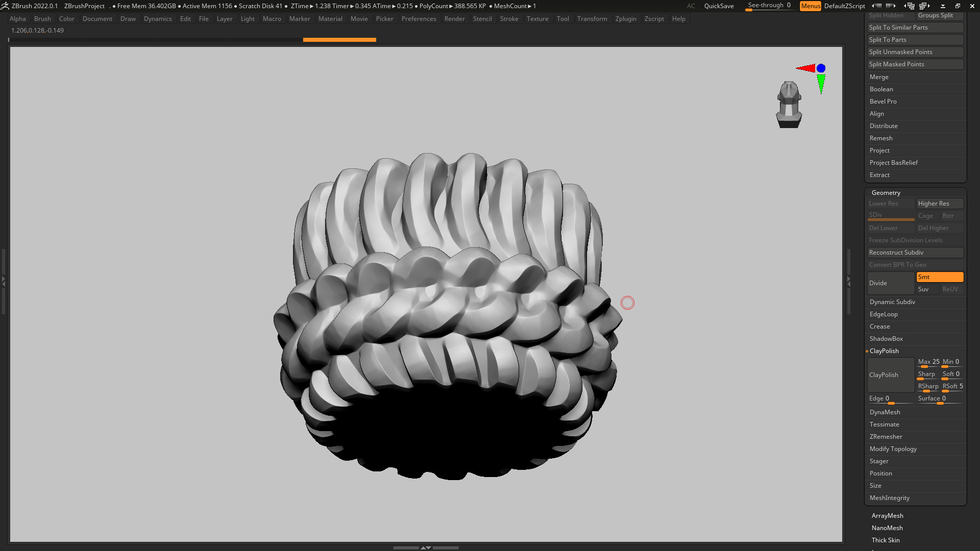Expand Modify Topology section
This screenshot has height=551, width=980.
click(x=893, y=449)
